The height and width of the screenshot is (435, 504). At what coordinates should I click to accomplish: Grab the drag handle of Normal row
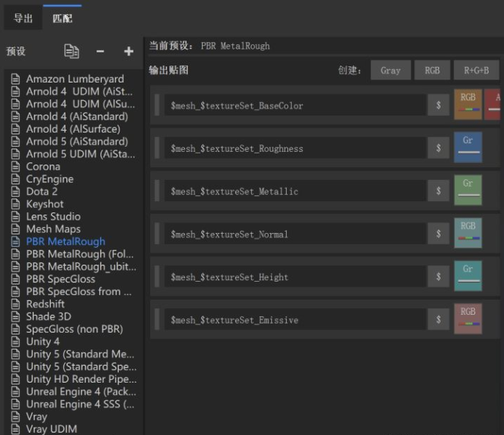(x=157, y=234)
